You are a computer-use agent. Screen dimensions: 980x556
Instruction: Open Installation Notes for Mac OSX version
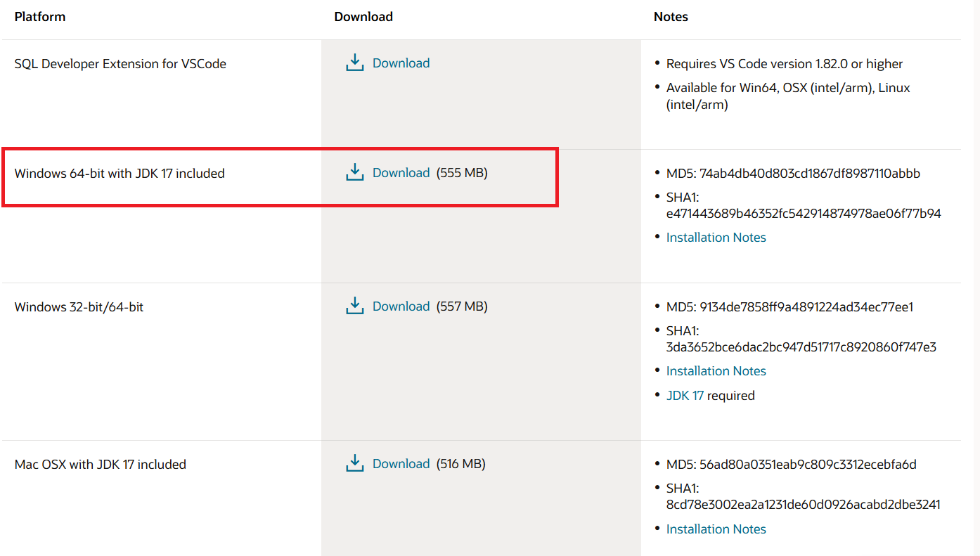(x=716, y=529)
